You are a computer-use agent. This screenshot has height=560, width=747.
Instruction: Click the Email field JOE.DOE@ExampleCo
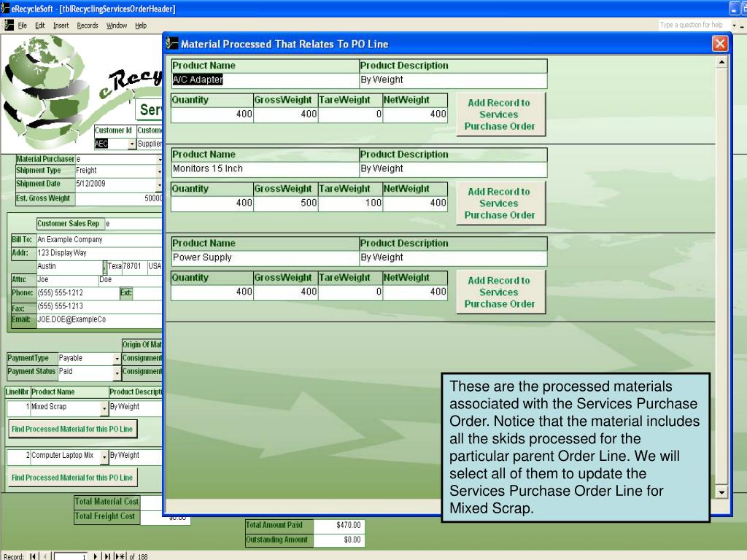tap(99, 319)
